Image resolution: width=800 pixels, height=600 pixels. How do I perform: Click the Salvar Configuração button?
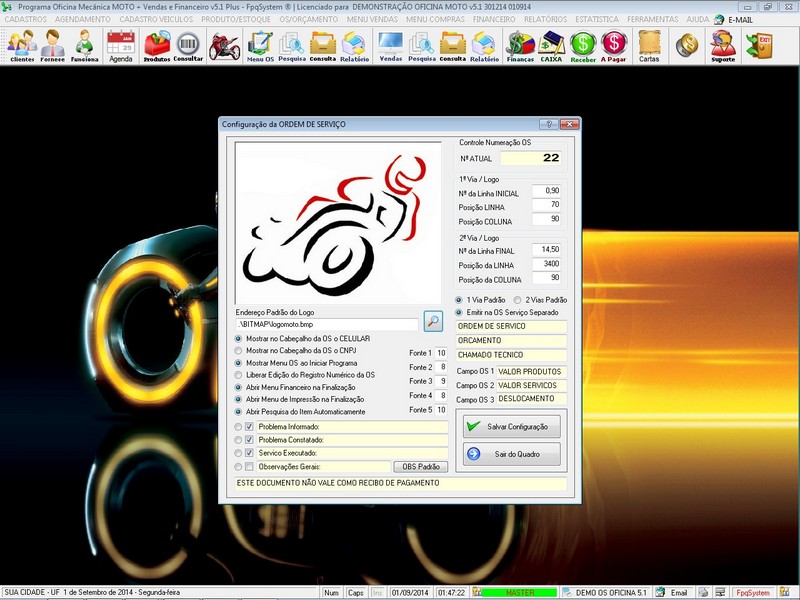(511, 426)
